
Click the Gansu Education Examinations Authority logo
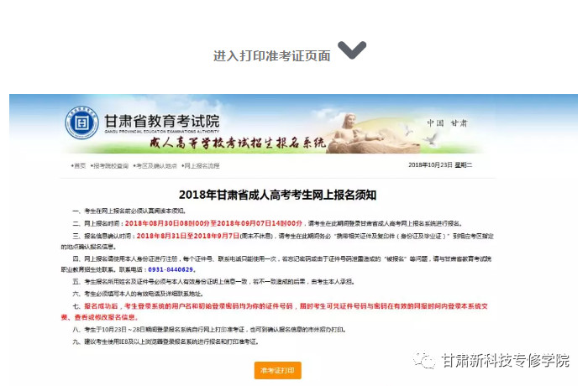click(81, 123)
